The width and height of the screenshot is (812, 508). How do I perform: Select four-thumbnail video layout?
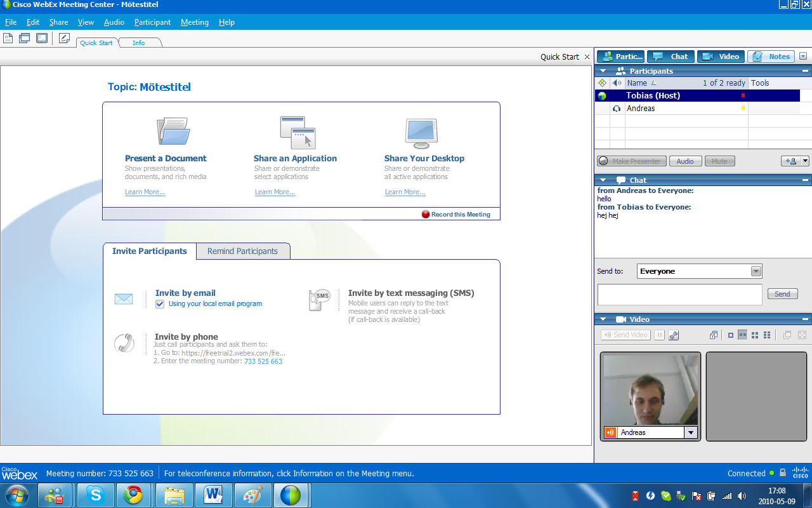tap(755, 335)
